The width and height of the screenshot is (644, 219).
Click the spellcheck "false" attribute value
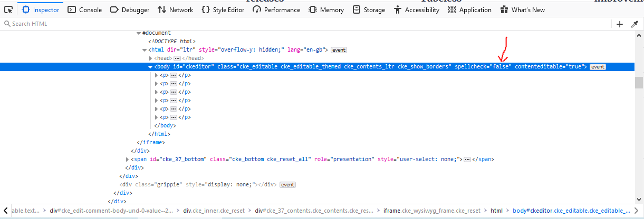501,67
